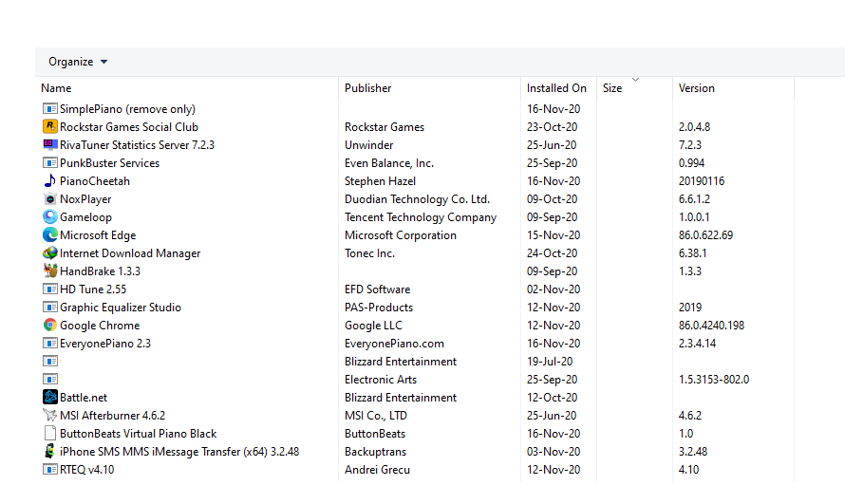Click the Rockstar Games Social Club icon
This screenshot has width=863, height=504.
pos(50,126)
